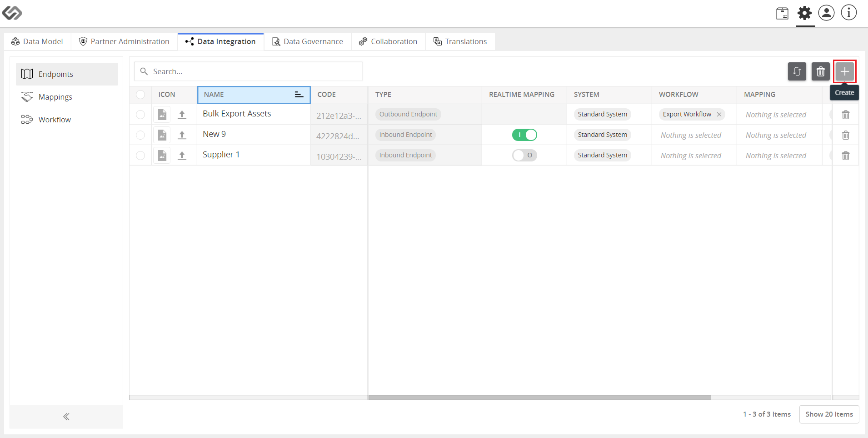868x438 pixels.
Task: Click the image icon for Supplier 1
Action: (162, 156)
